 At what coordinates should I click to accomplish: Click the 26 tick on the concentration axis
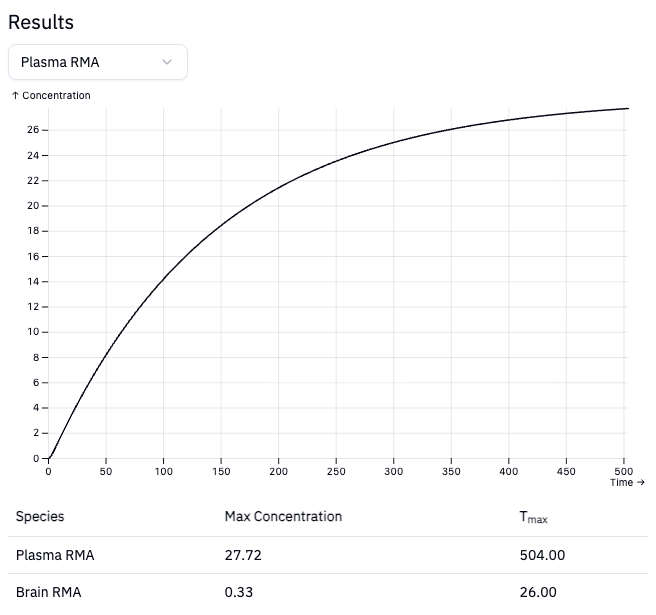click(33, 130)
